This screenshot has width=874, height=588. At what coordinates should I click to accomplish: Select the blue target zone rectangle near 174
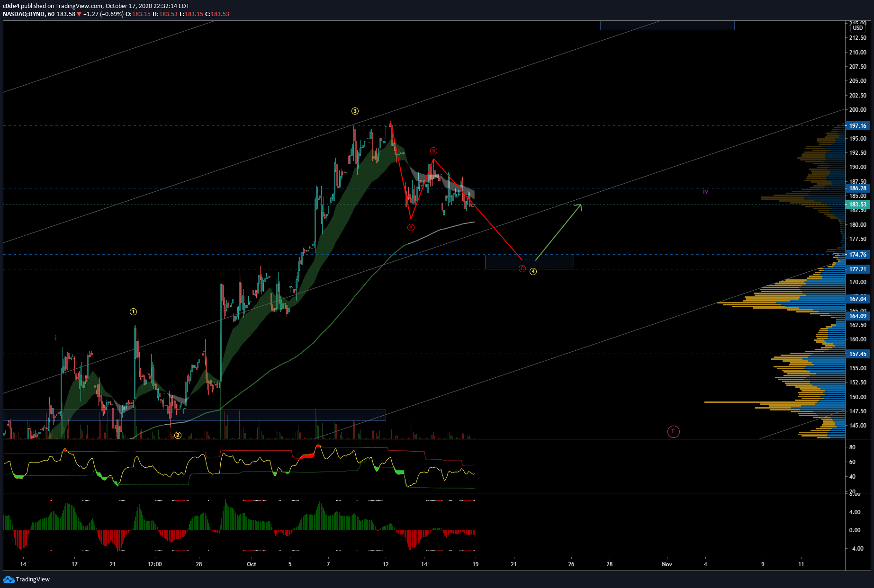pyautogui.click(x=529, y=262)
